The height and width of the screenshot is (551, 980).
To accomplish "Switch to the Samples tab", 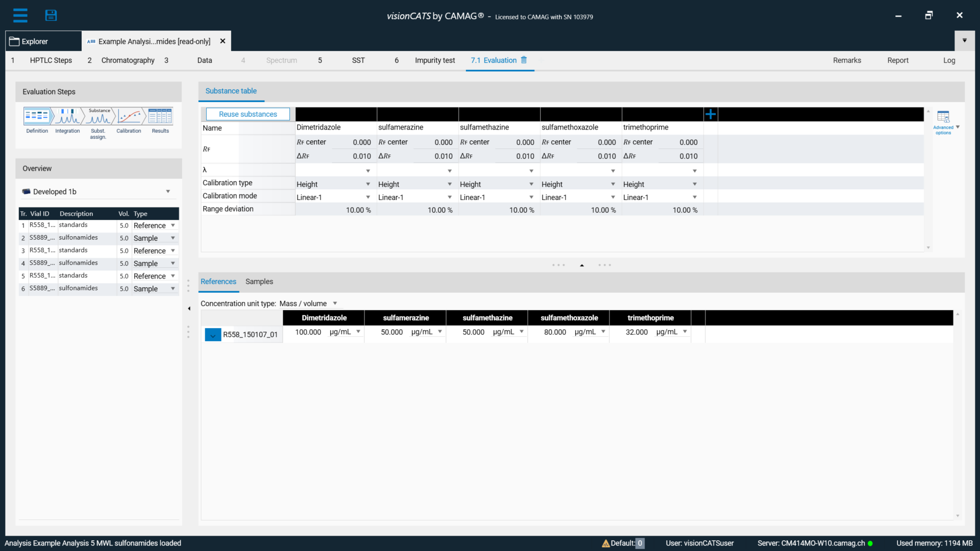I will [x=259, y=281].
